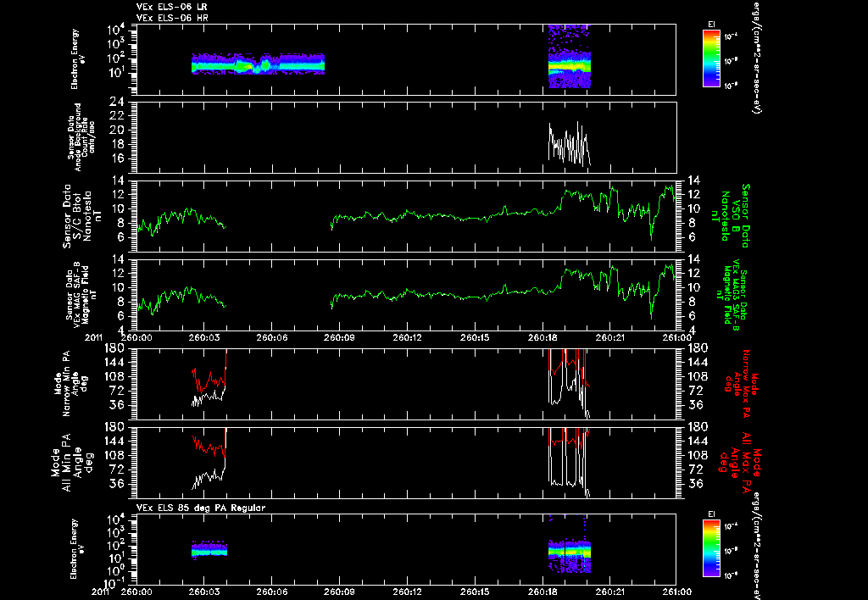Click the right '36' tick of All PA panel
The width and height of the screenshot is (868, 600).
(695, 484)
